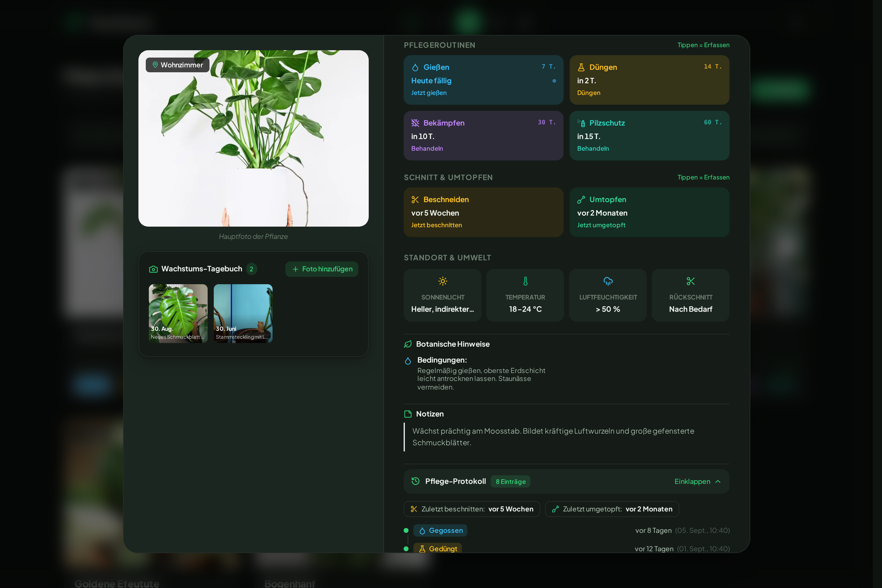Click the Foto hinzufügen button

click(322, 269)
